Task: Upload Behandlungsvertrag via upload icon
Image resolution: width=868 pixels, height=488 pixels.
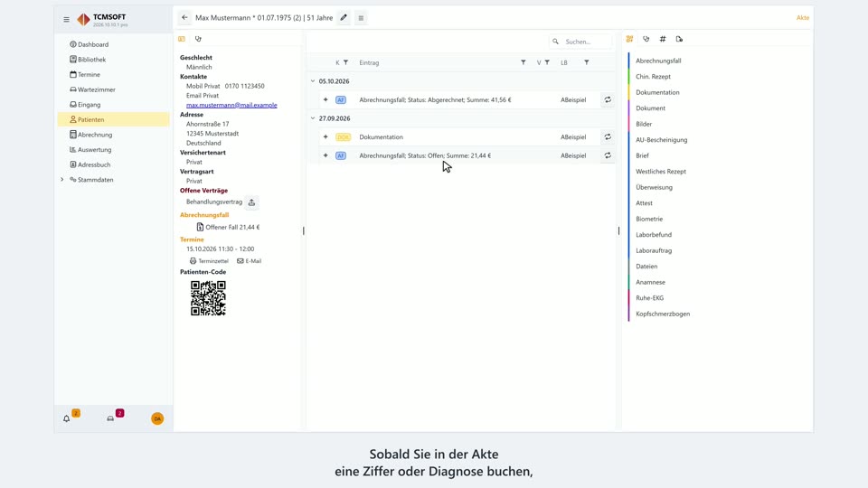Action: click(x=252, y=202)
